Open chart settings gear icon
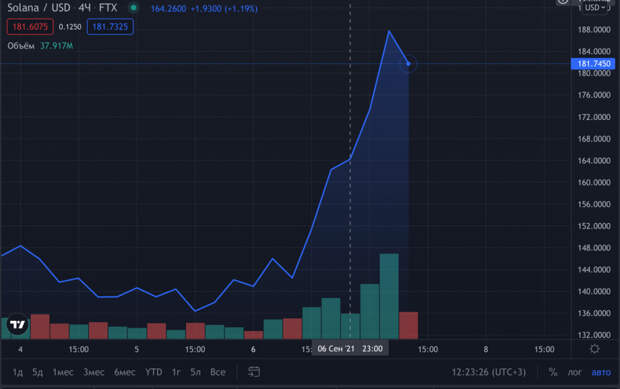 coord(594,349)
